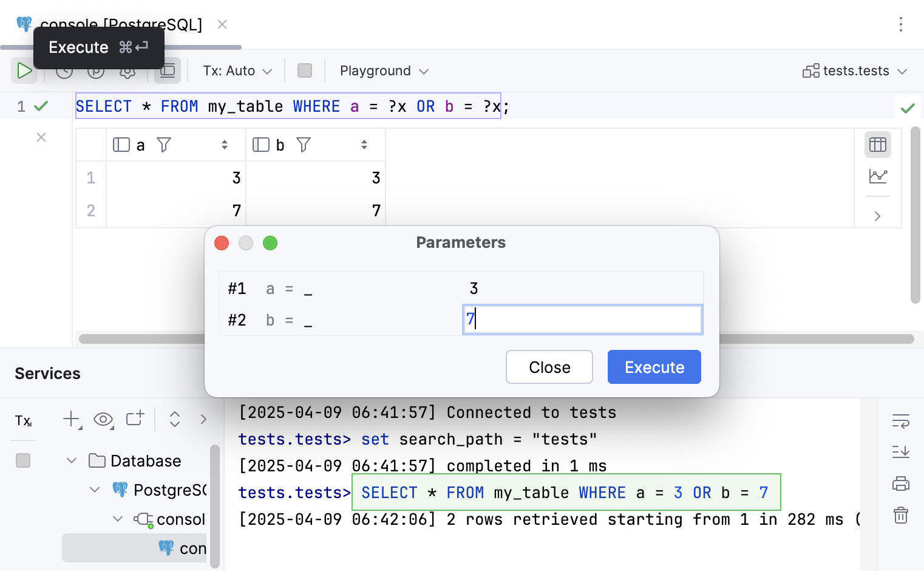Open the eye view options in Services
The width and height of the screenshot is (924, 571).
coord(103,420)
